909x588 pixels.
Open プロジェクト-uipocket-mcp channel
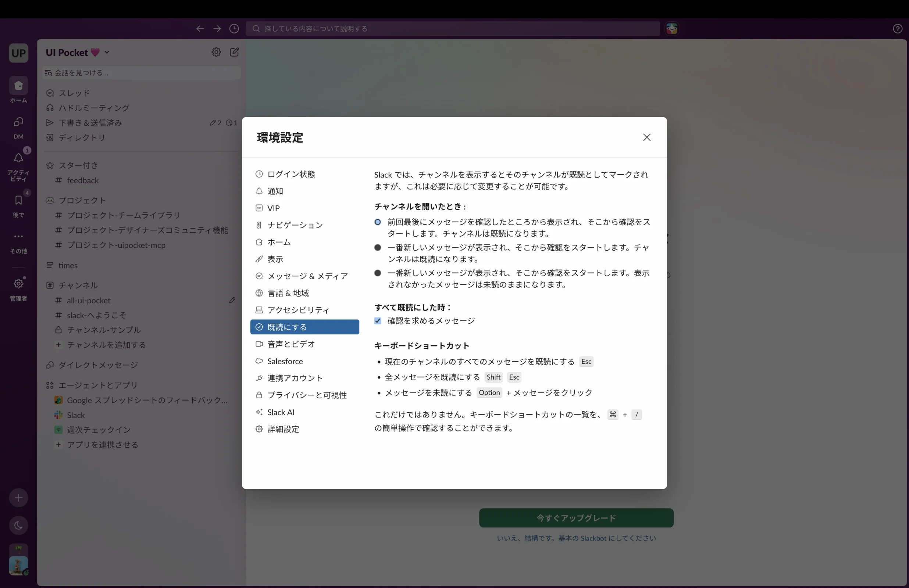(141, 245)
